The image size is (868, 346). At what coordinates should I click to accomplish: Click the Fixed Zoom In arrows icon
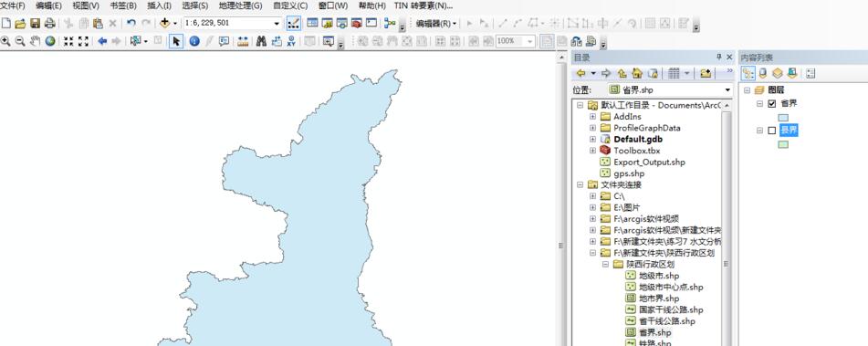pos(68,41)
